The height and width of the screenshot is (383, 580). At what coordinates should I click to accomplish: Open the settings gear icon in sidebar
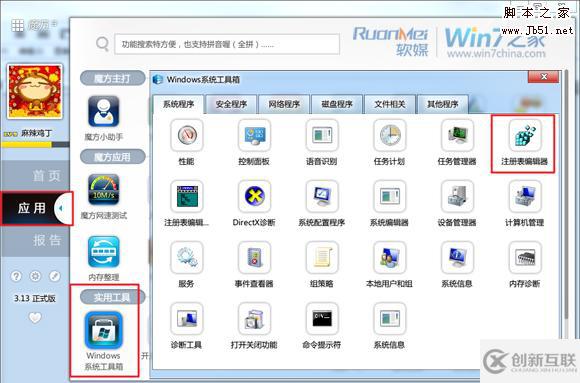tap(36, 276)
